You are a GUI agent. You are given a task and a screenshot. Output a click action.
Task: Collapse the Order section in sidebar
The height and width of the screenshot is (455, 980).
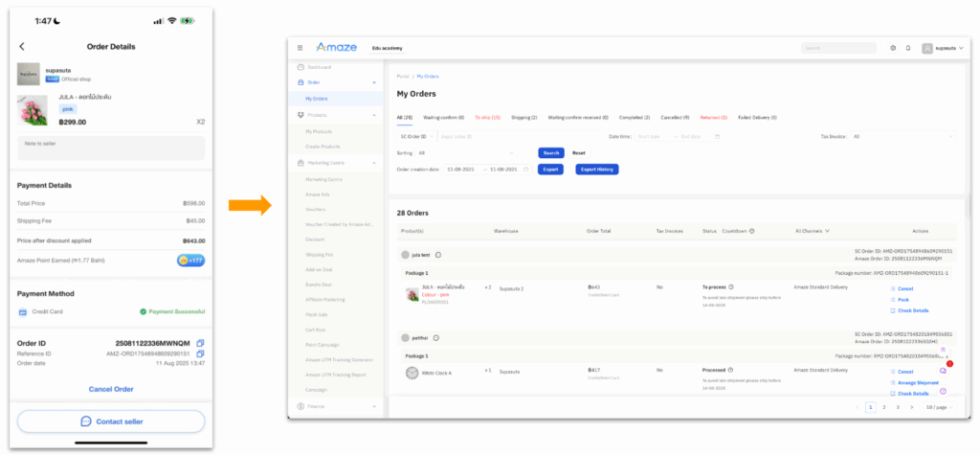(375, 82)
